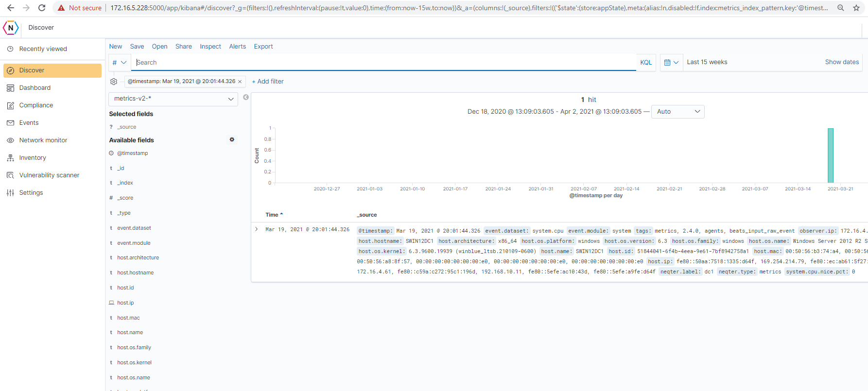868x391 pixels.
Task: Select the _source selected field
Action: tap(126, 127)
